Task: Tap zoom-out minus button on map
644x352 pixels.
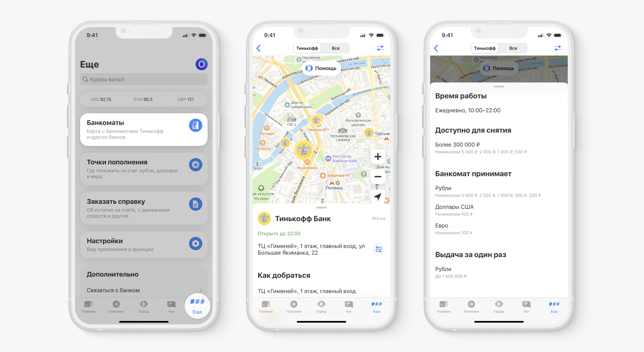Action: point(377,177)
